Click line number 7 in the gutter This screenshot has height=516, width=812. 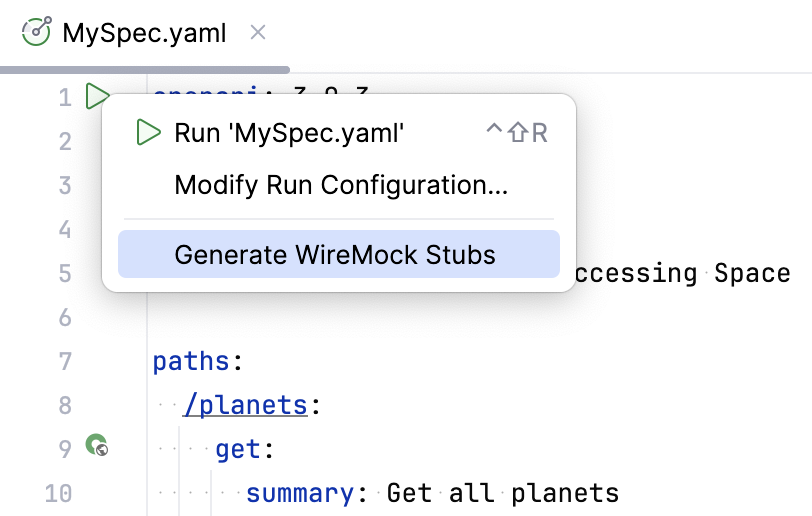(x=65, y=361)
